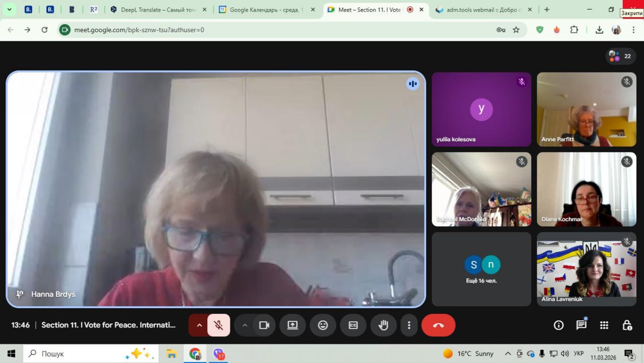Image resolution: width=644 pixels, height=363 pixels.
Task: Open more options three-dot menu
Action: pos(410,325)
